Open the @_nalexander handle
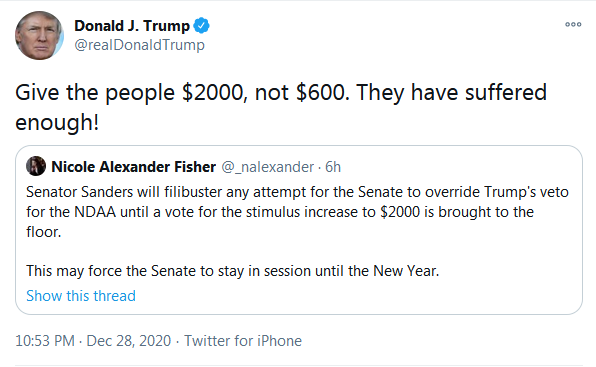The image size is (596, 367). click(x=268, y=167)
